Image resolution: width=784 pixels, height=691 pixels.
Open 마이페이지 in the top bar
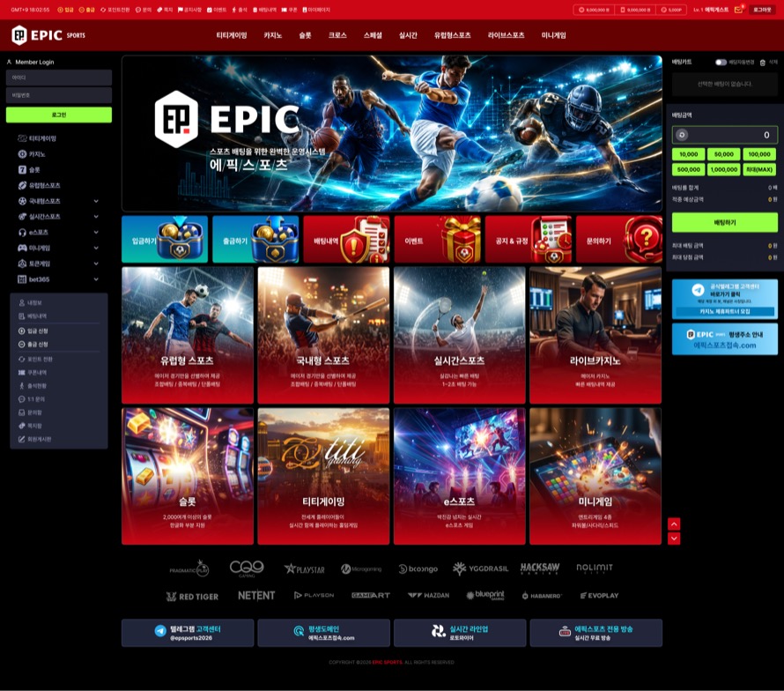point(316,10)
